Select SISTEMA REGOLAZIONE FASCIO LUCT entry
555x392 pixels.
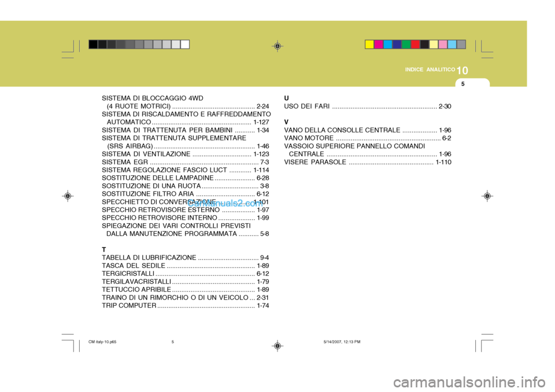186,170
